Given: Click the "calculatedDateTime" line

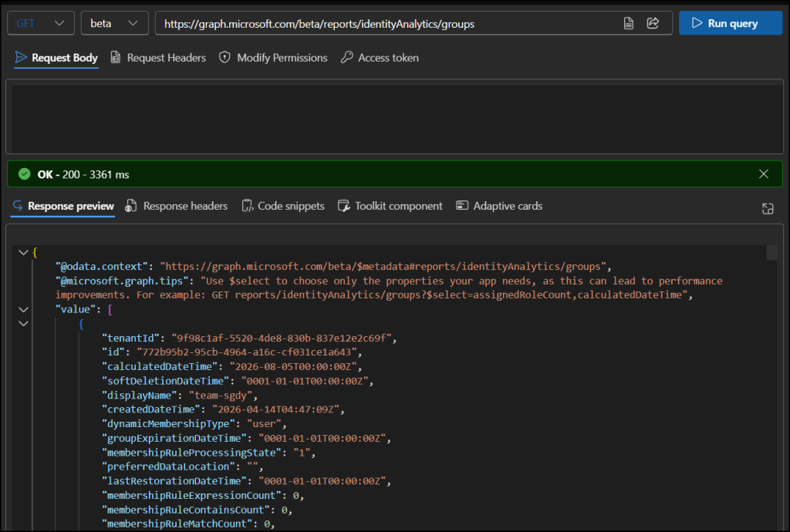Looking at the screenshot, I should pyautogui.click(x=231, y=366).
